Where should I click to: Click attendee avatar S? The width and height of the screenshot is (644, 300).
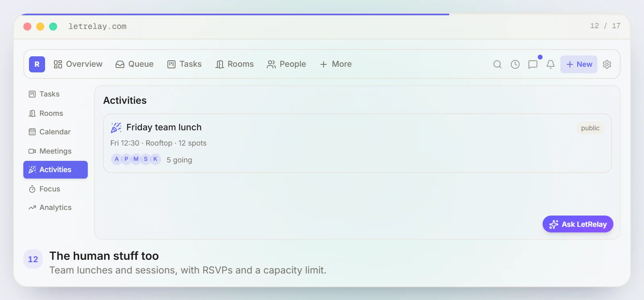point(146,159)
